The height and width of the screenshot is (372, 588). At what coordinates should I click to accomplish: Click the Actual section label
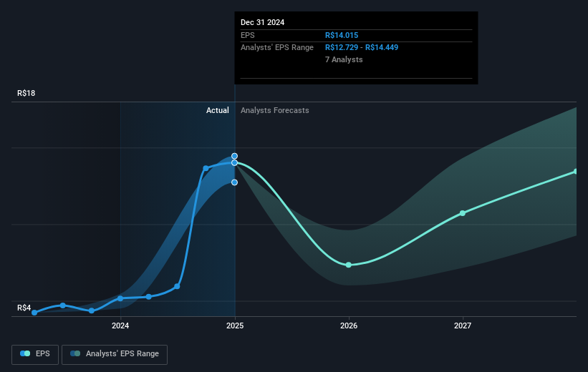point(218,110)
